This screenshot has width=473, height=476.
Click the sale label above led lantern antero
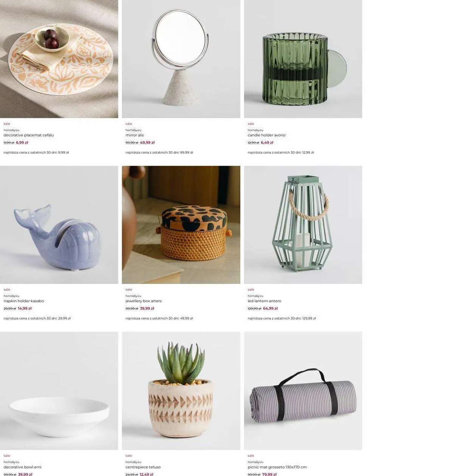pos(251,290)
